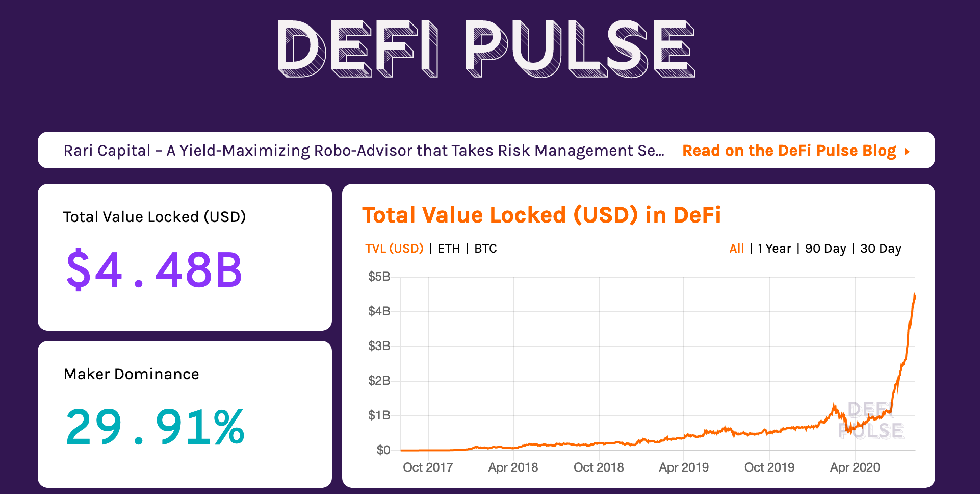This screenshot has height=494, width=980.
Task: Open the Rari Capital article headline
Action: [364, 151]
